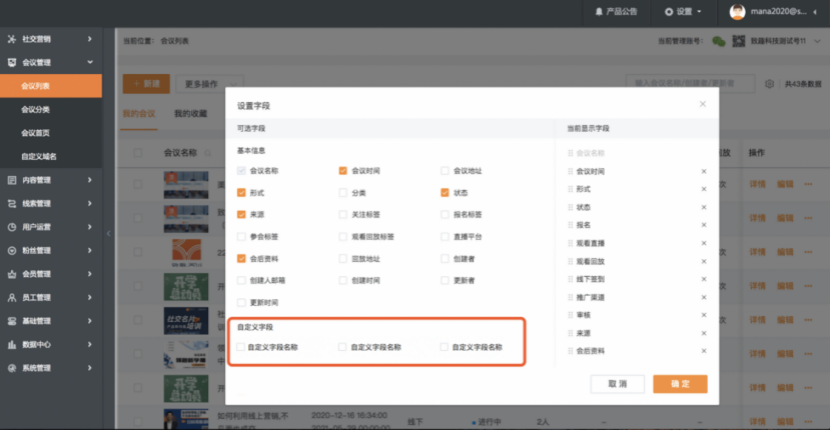Image resolution: width=830 pixels, height=430 pixels.
Task: Remove 会议时间 from displayed fields with its X
Action: (x=704, y=171)
